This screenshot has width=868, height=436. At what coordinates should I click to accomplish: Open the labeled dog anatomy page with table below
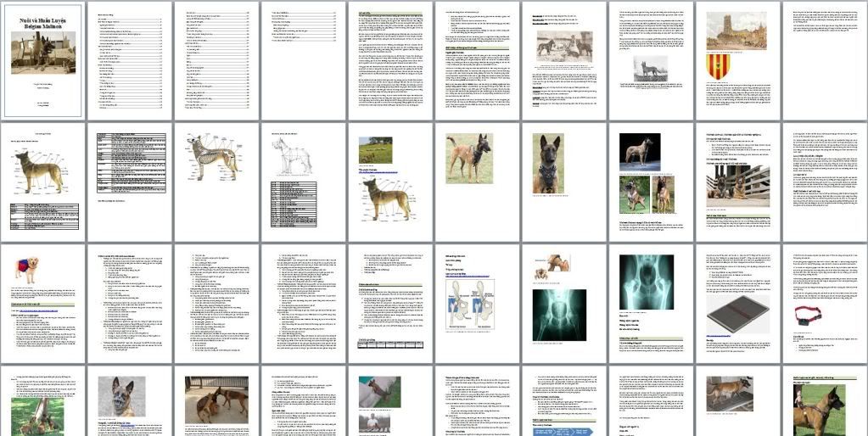[x=43, y=182]
